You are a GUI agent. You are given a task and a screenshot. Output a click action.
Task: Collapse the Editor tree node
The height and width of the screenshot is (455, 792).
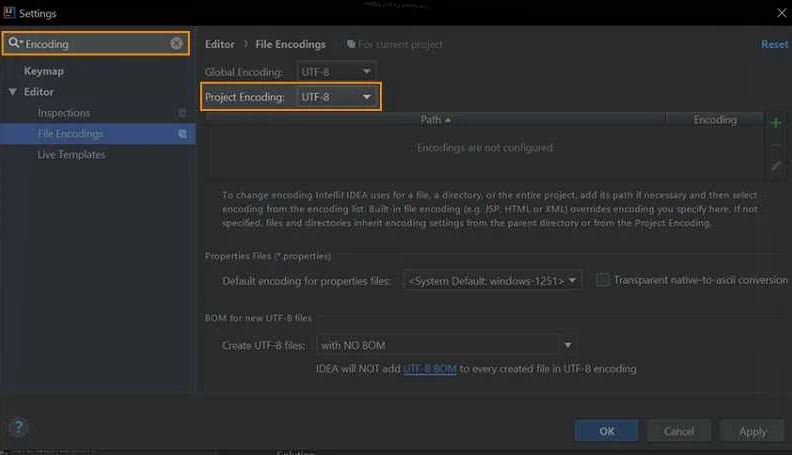13,92
